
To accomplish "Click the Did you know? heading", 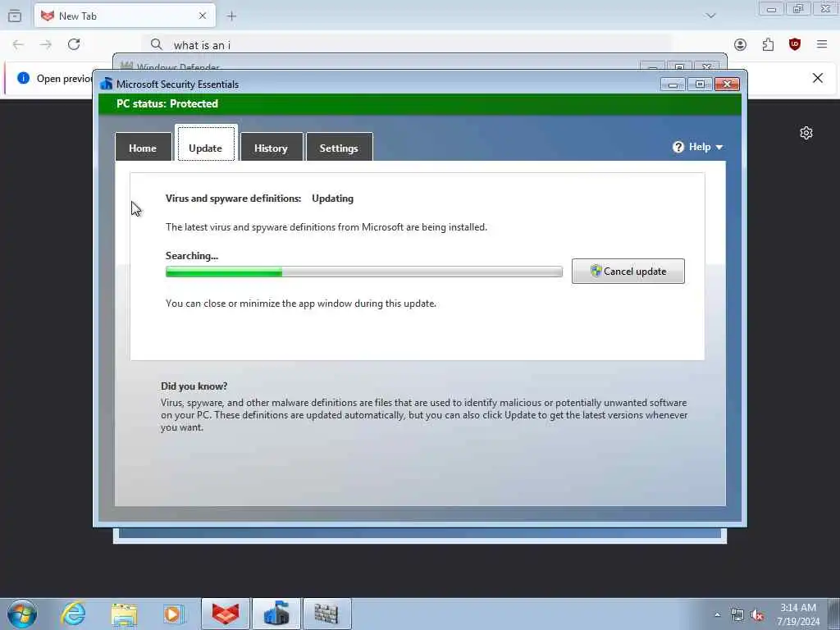I will click(x=194, y=386).
